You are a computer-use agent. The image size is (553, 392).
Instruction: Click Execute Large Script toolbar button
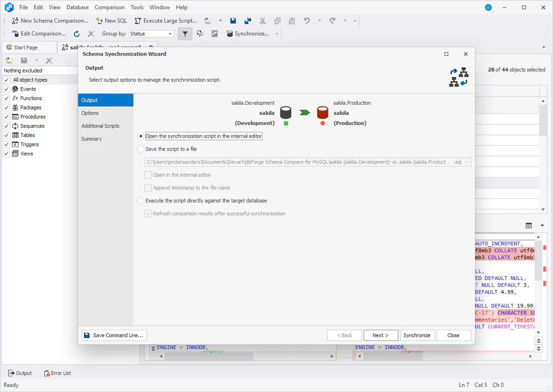166,21
